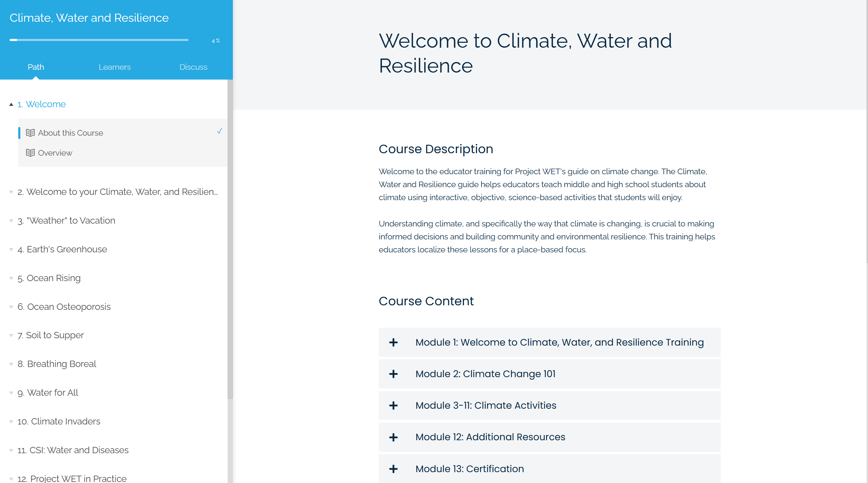Viewport: 868px width, 483px height.
Task: Expand the 8. Breathing Boreal section
Action: (x=11, y=364)
